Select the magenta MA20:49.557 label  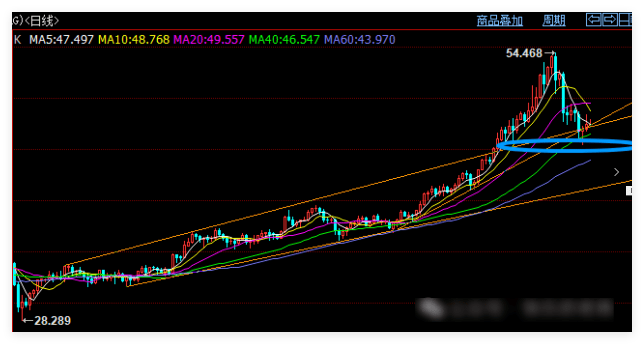click(x=209, y=40)
